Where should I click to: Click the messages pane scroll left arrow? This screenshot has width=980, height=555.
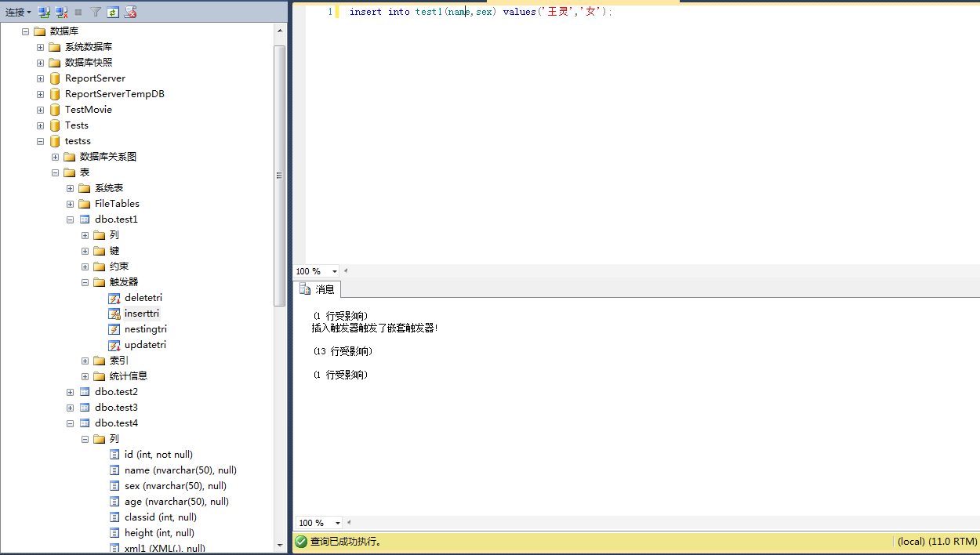point(348,523)
